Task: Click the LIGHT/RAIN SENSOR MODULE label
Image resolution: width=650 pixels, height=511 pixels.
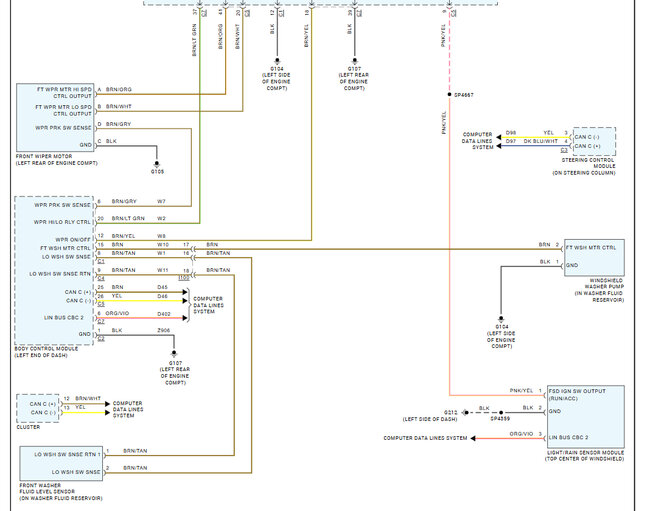Action: pyautogui.click(x=585, y=453)
